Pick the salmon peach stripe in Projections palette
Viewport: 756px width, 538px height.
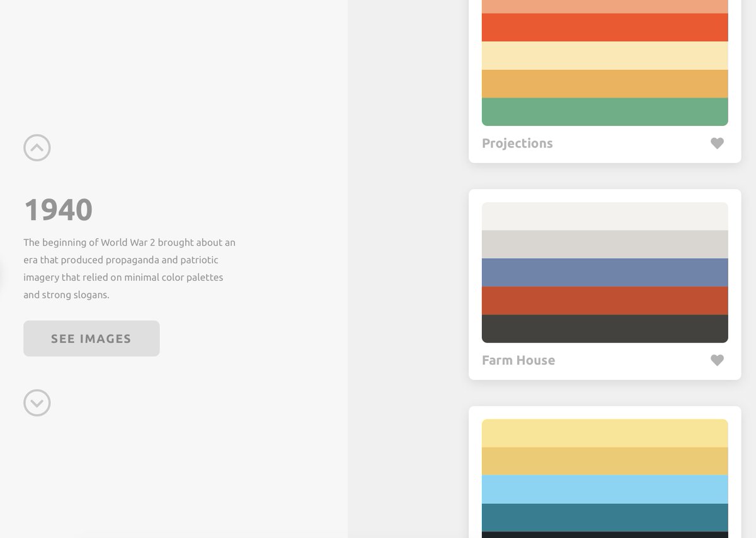coord(605,6)
